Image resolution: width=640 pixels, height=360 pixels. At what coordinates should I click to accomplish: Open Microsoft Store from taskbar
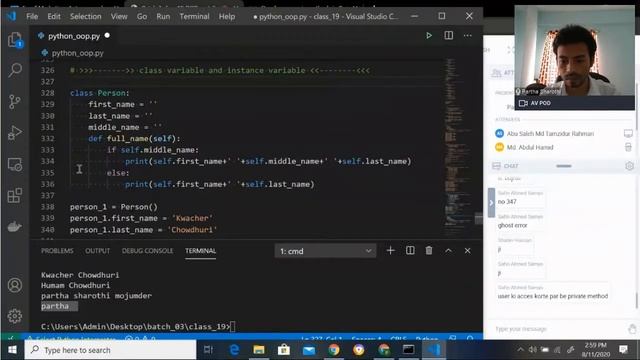(x=284, y=350)
